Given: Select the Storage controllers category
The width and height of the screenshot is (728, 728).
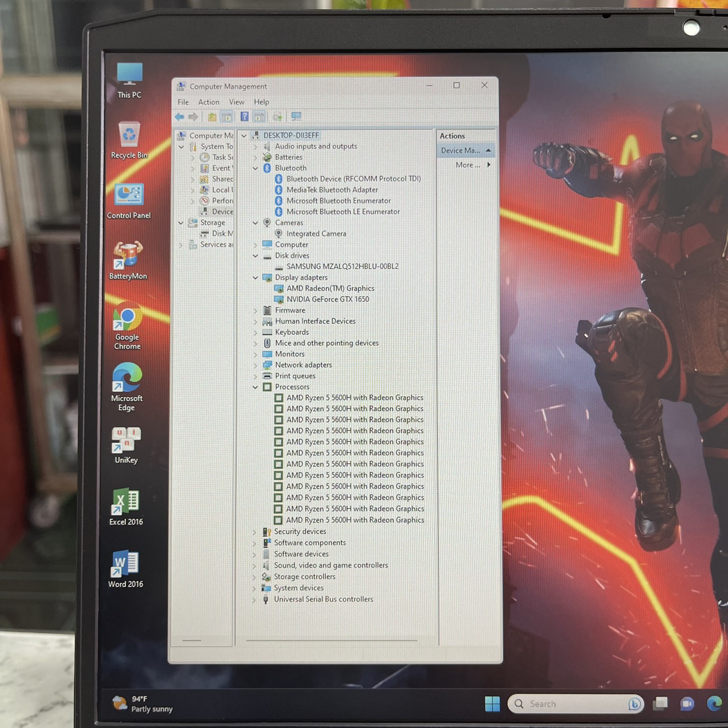Looking at the screenshot, I should tap(305, 577).
